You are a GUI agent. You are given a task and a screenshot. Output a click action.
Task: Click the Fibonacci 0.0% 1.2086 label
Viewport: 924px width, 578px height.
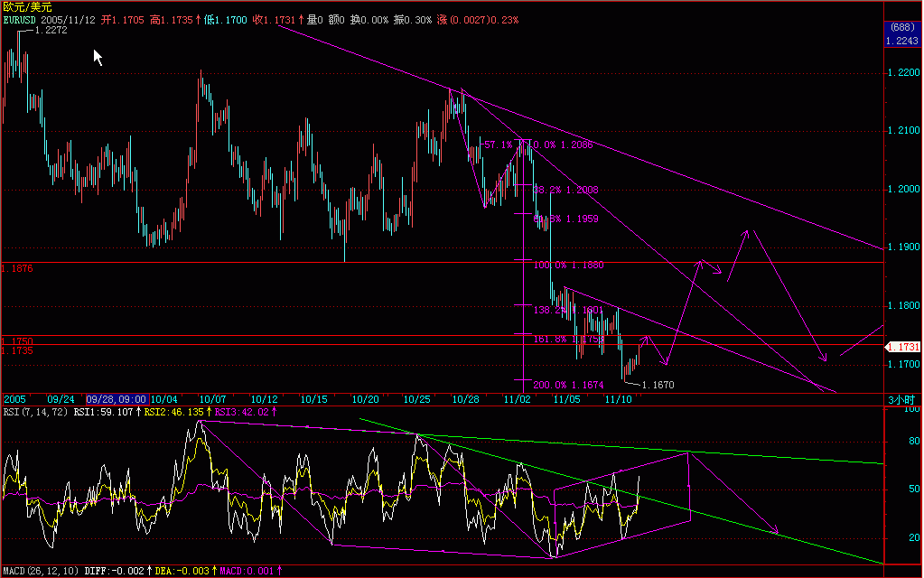(x=563, y=144)
